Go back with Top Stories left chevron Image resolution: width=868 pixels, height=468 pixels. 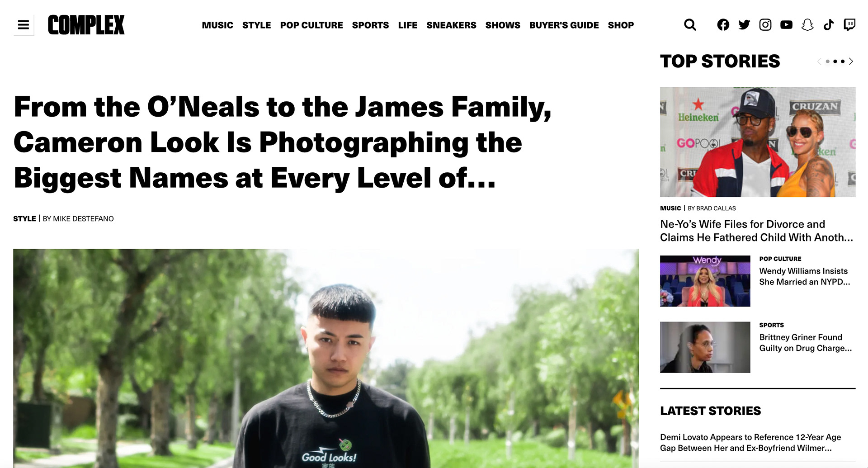click(x=819, y=61)
